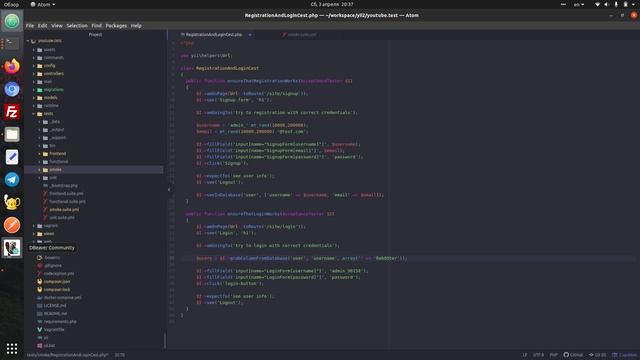This screenshot has width=640, height=360.
Task: Click the cursor position 30:70 indicator
Action: tap(120, 355)
